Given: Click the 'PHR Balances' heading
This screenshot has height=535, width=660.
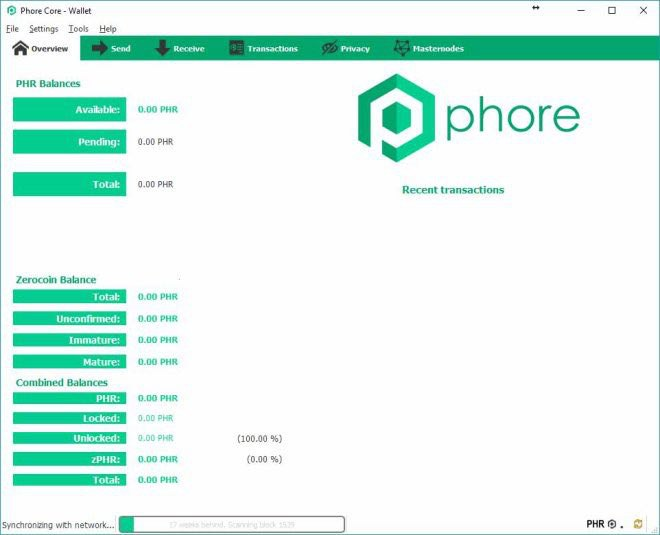Looking at the screenshot, I should pos(48,83).
